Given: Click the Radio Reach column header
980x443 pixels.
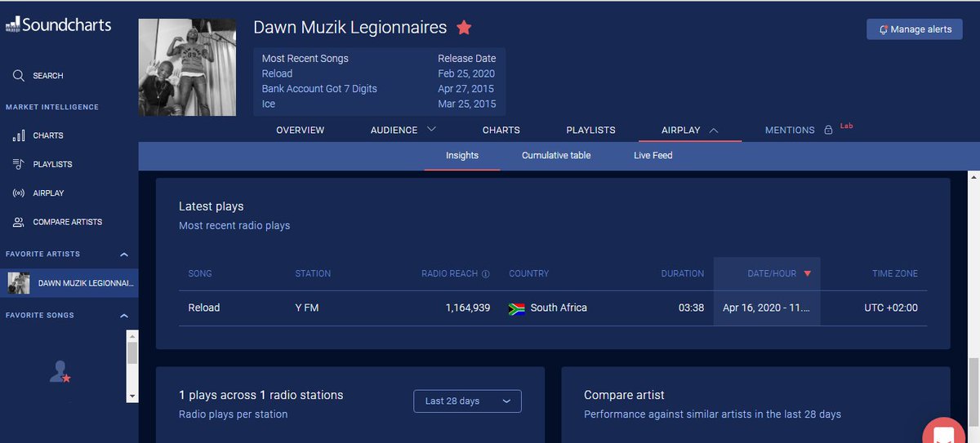Looking at the screenshot, I should (x=449, y=274).
